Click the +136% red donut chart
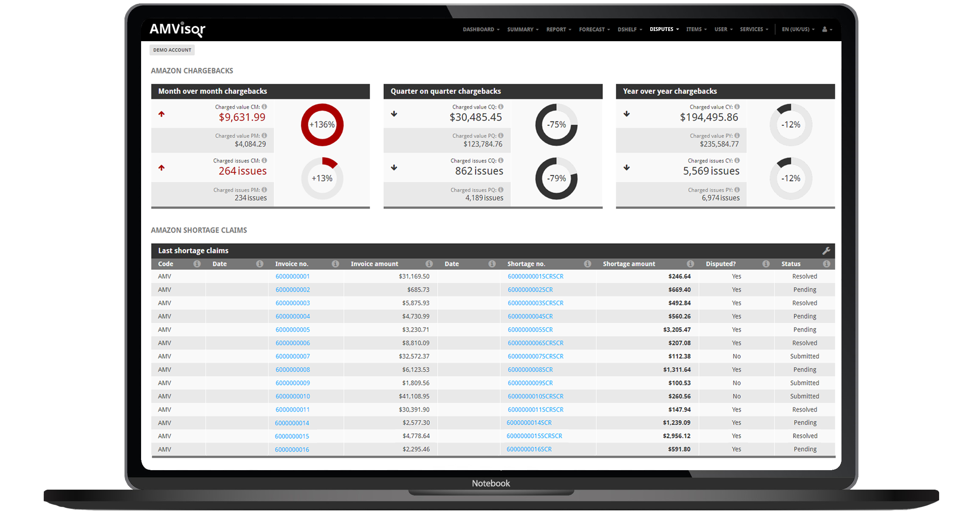Image resolution: width=980 pixels, height=516 pixels. coord(322,124)
